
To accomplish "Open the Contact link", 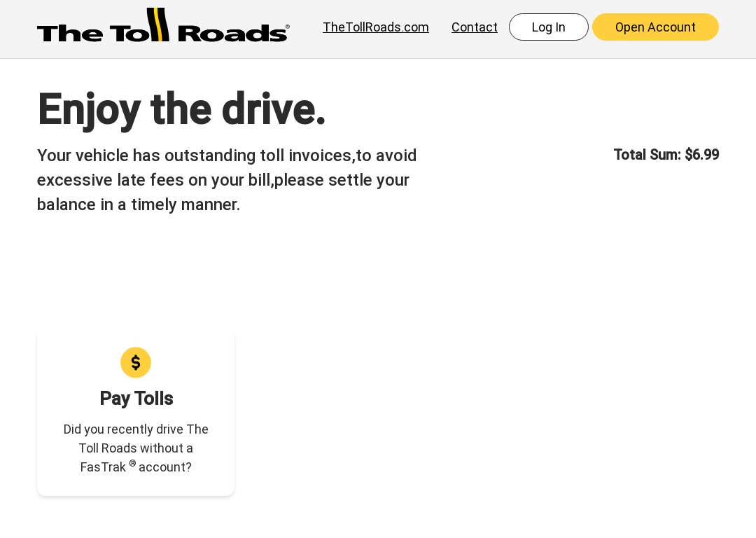I will [x=474, y=27].
